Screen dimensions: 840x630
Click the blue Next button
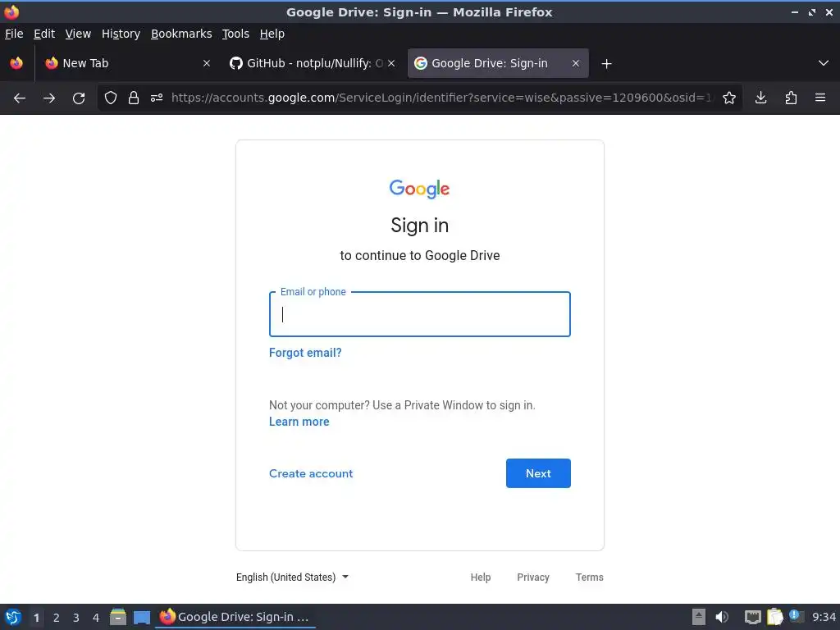[538, 473]
